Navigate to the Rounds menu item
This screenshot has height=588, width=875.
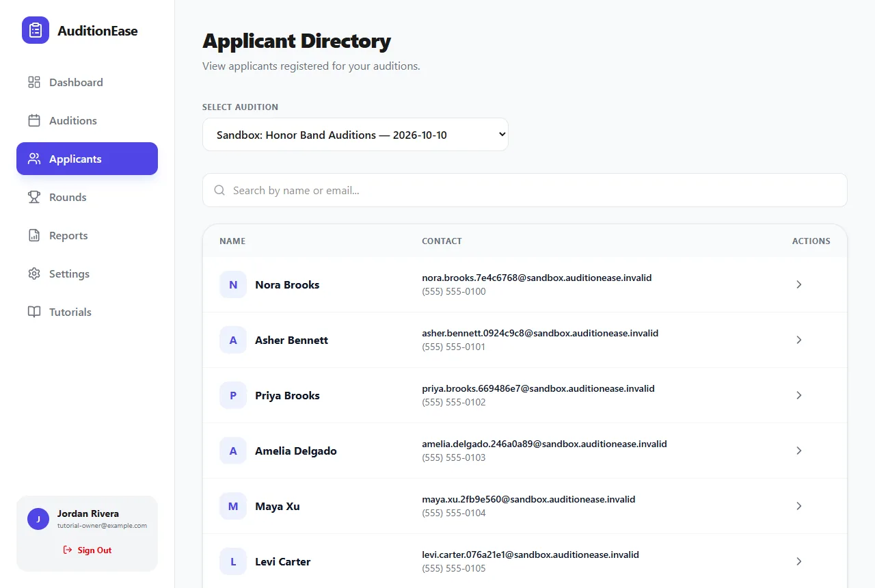(x=87, y=197)
